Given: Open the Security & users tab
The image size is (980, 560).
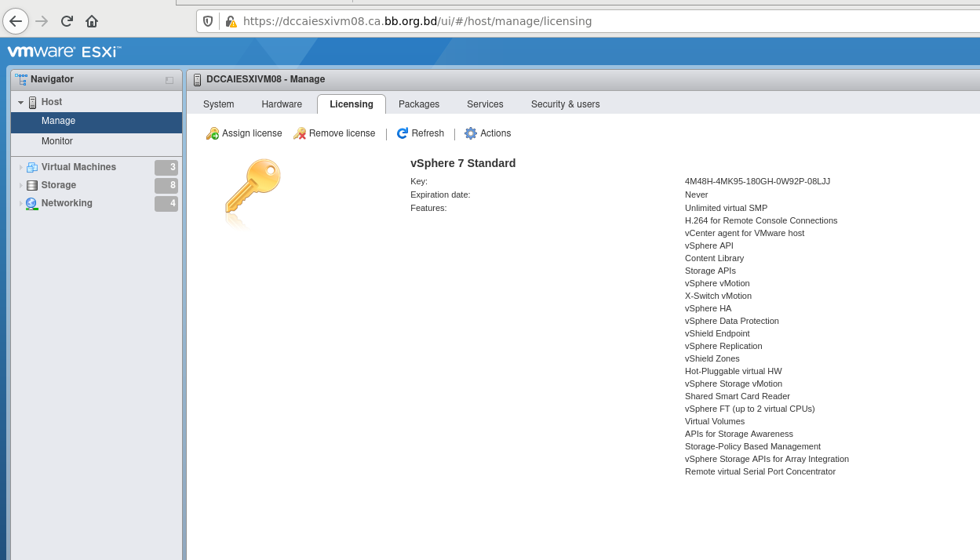Looking at the screenshot, I should (x=566, y=104).
